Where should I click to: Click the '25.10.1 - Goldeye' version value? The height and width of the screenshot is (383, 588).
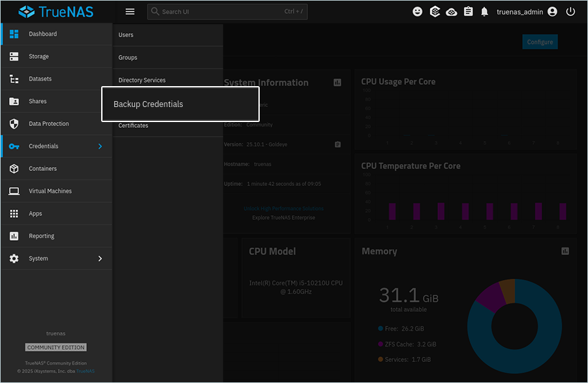(x=267, y=144)
